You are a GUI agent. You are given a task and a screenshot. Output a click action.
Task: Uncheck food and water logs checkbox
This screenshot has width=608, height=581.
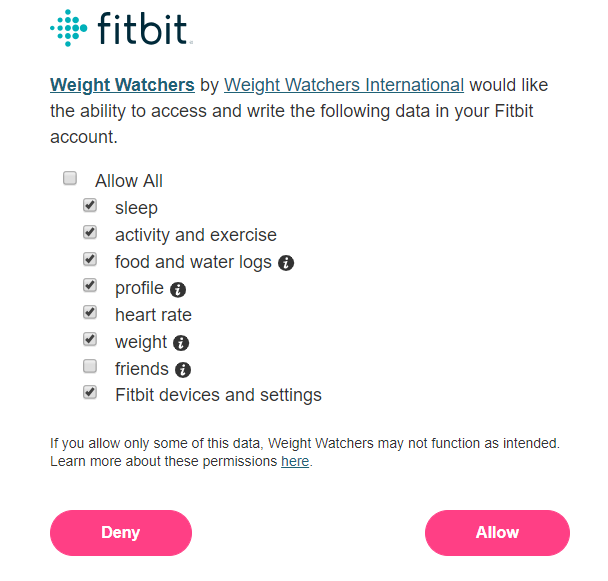click(90, 260)
